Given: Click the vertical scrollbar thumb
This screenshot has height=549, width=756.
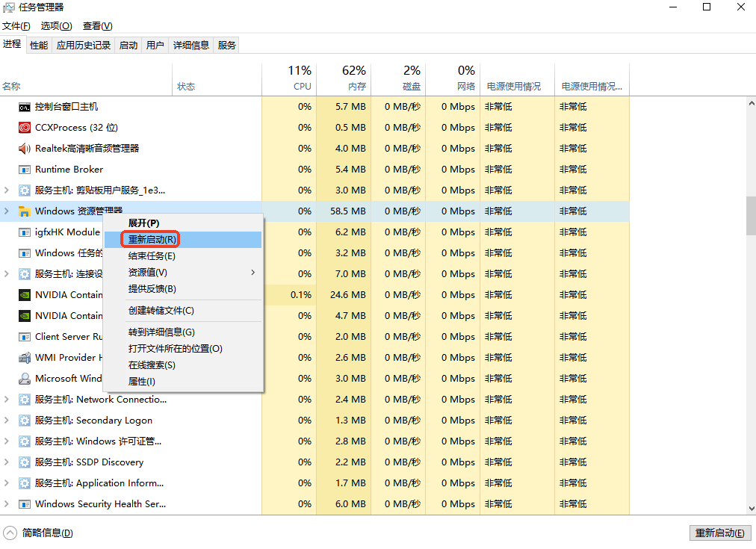Looking at the screenshot, I should click(x=751, y=216).
